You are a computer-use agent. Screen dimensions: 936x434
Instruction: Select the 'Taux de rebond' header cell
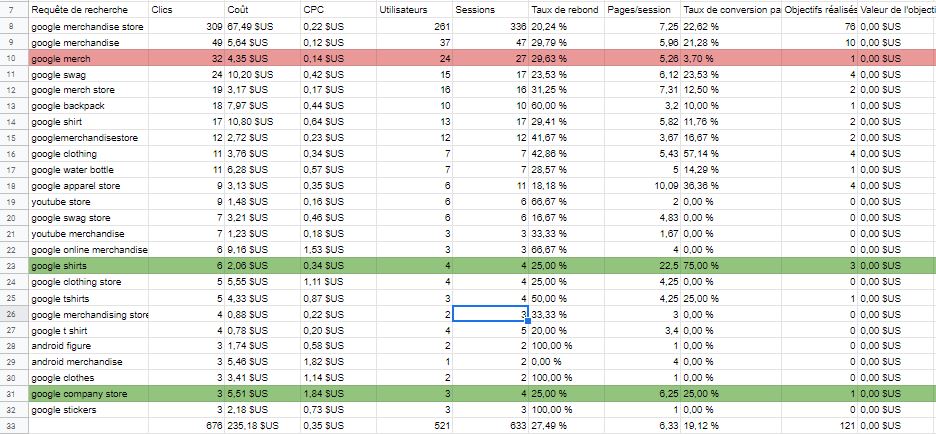(566, 10)
